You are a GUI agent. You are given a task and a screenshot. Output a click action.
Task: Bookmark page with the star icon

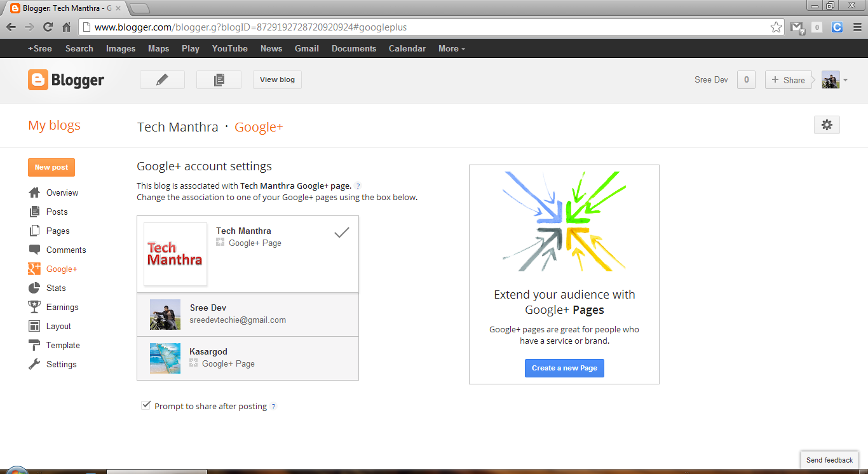coord(776,27)
